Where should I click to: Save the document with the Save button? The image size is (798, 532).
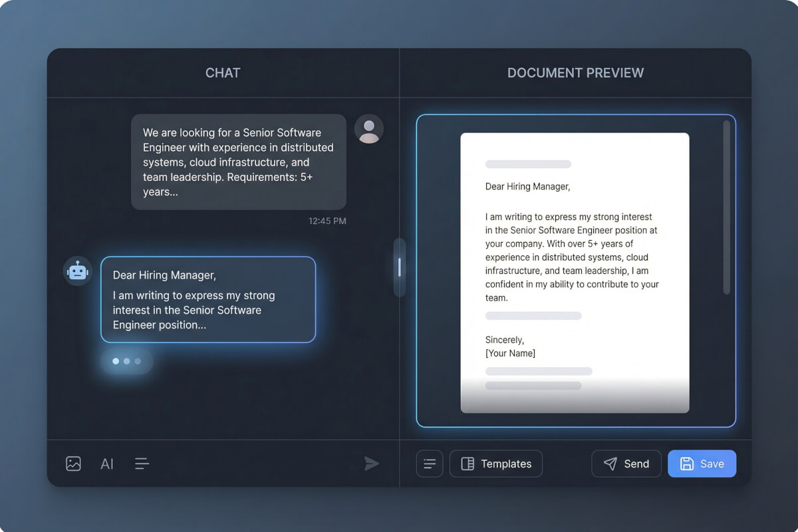tap(702, 464)
